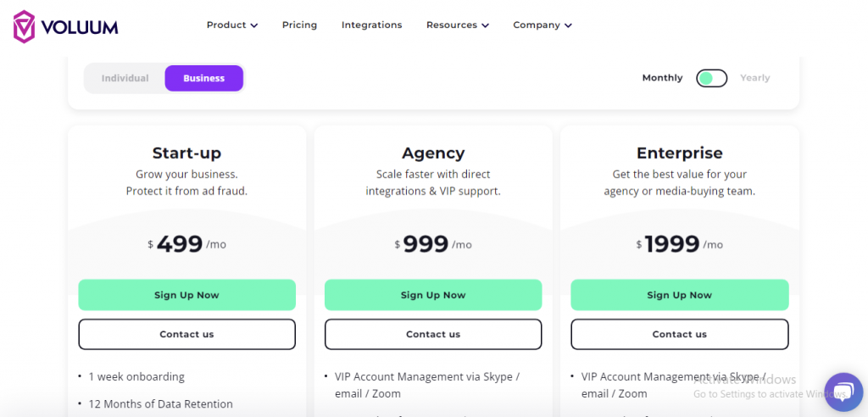Expand the Company dropdown menu
The width and height of the screenshot is (868, 417).
(542, 25)
